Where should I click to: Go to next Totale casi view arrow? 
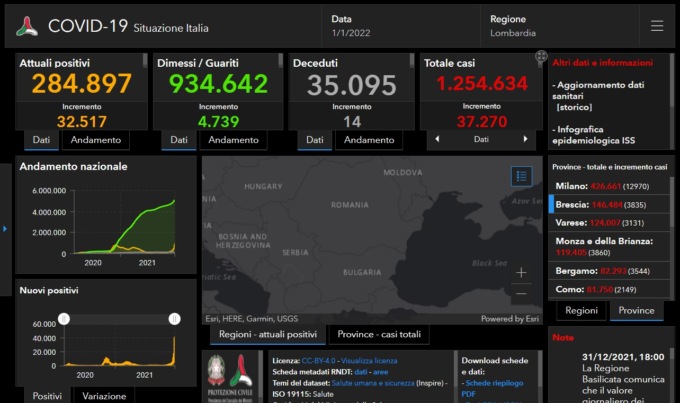tap(526, 139)
